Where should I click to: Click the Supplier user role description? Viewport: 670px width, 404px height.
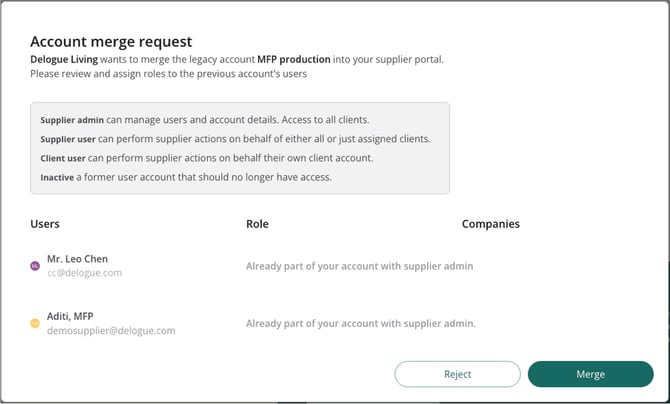[235, 139]
